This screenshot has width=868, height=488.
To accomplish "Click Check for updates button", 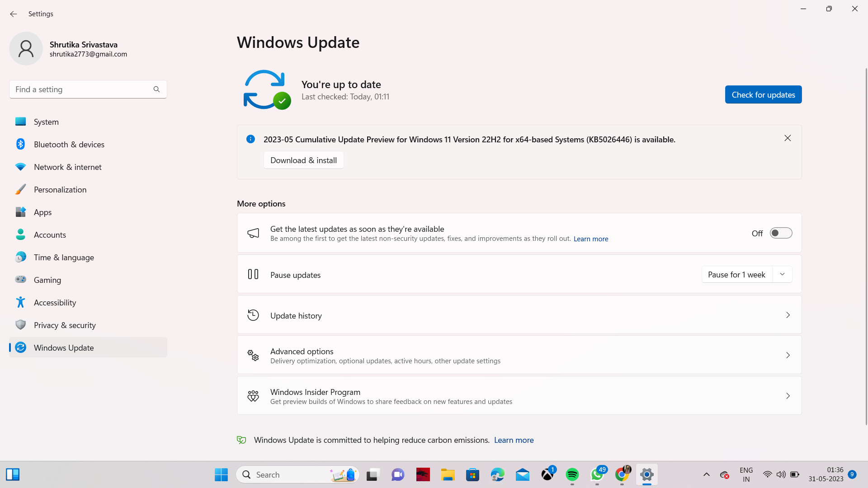I will [x=763, y=94].
